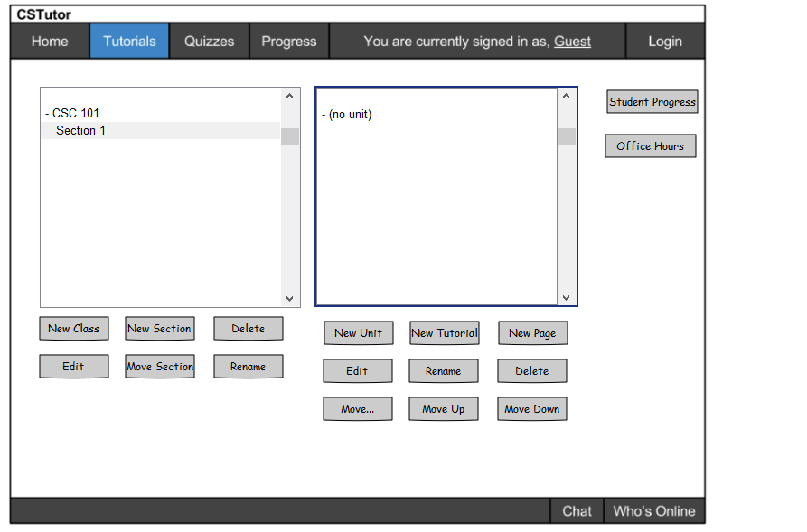Click Edit under the unit list
Viewport: 807px width, 532px height.
click(x=358, y=371)
